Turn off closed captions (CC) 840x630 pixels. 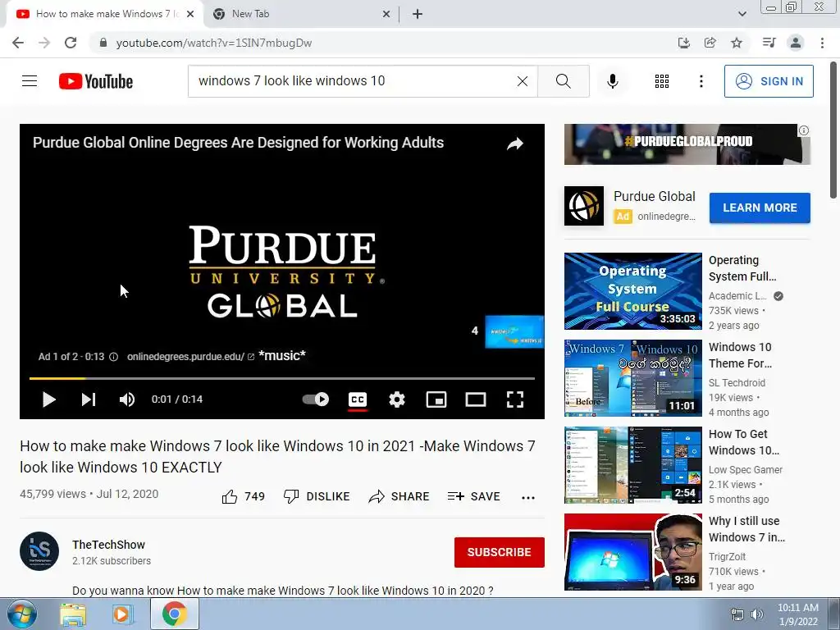358,399
